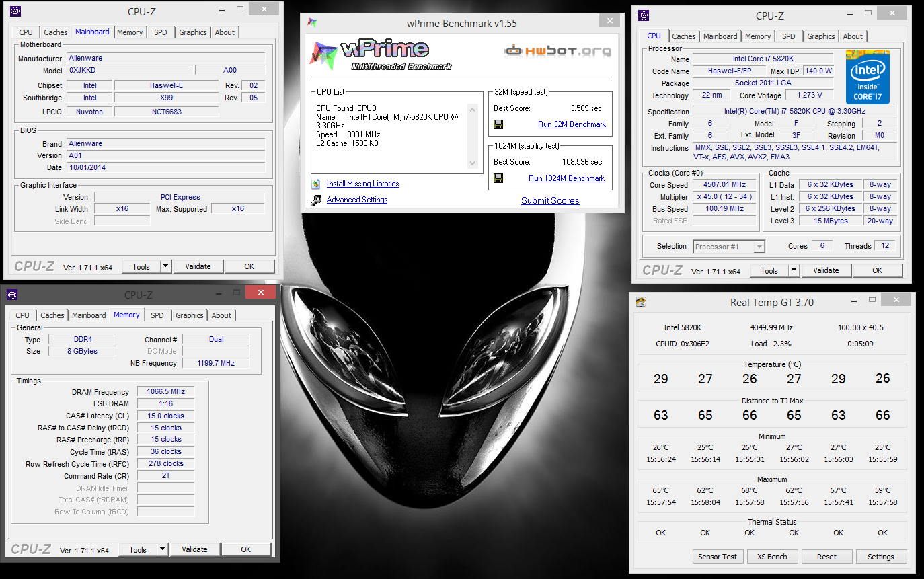Click Submit Scores link in wPrime

tap(550, 200)
